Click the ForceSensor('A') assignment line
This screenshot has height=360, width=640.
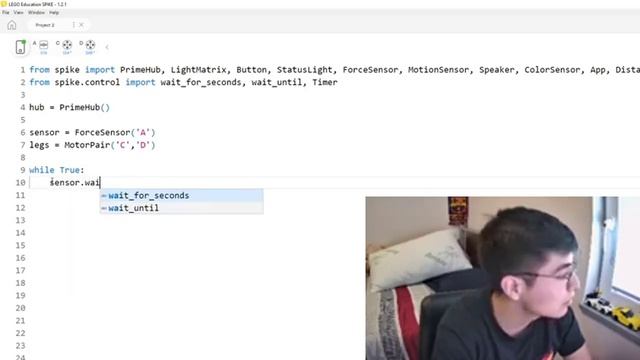point(92,133)
